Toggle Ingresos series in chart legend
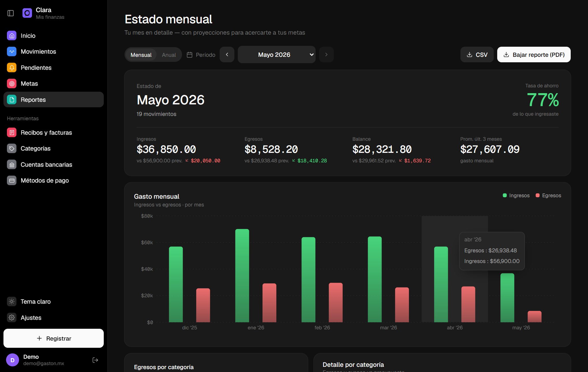The width and height of the screenshot is (588, 372). (x=516, y=196)
